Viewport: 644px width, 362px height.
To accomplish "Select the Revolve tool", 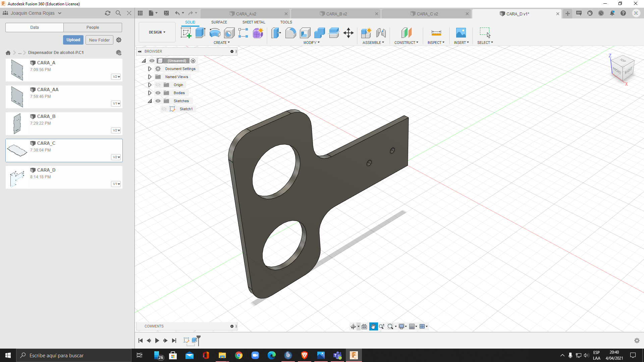I will point(215,33).
